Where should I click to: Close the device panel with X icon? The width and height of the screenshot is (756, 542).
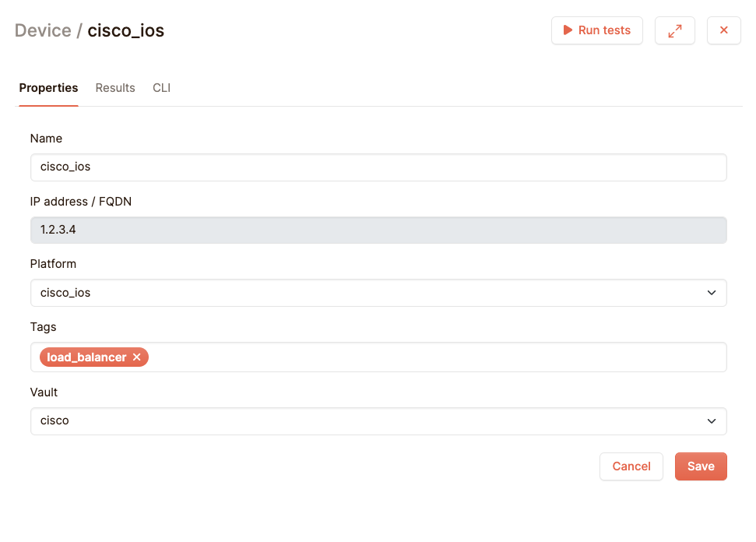pos(723,30)
